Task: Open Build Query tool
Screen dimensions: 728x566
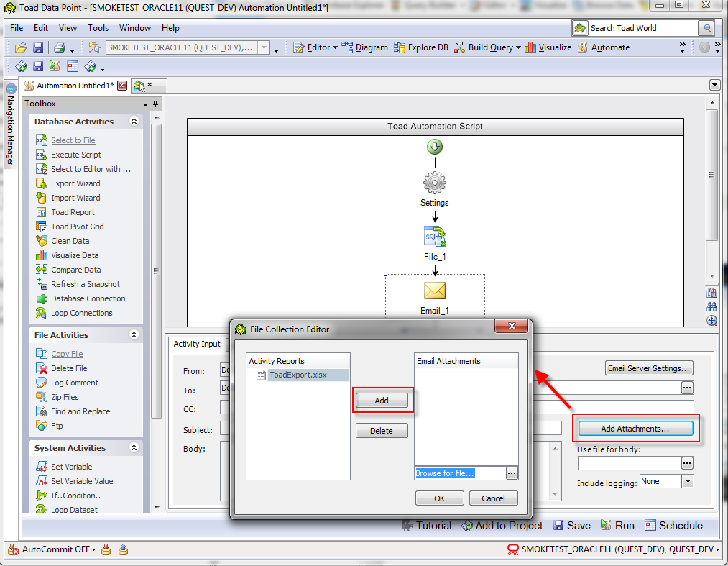Action: click(487, 47)
